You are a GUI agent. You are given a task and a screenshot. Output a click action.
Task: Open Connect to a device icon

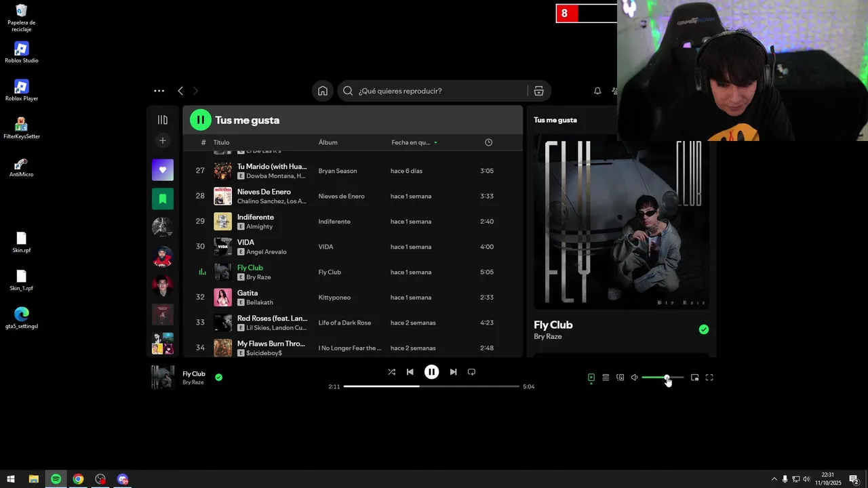[620, 378]
